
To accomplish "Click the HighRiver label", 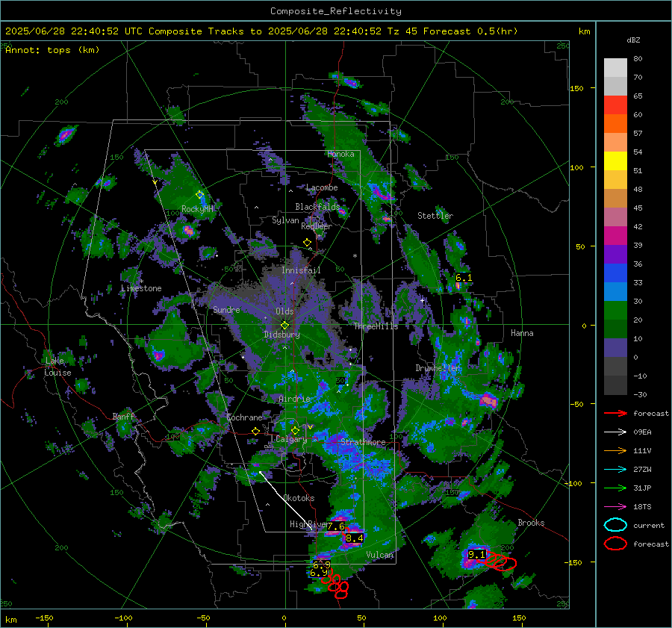I will 308,524.
